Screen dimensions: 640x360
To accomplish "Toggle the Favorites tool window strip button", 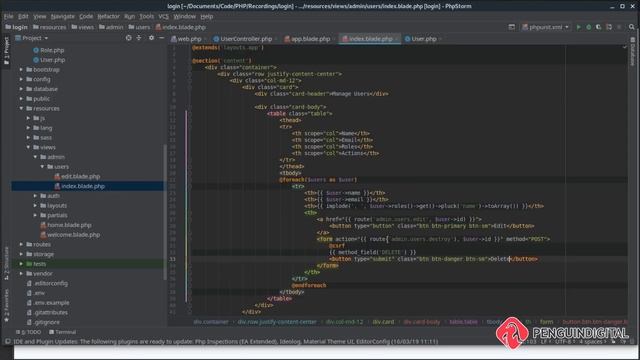I will pos(6,305).
